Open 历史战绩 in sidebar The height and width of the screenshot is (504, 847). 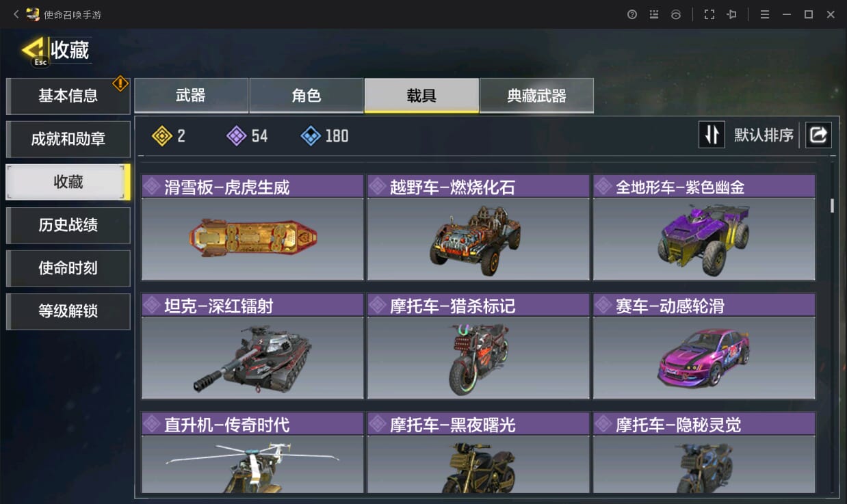[68, 225]
